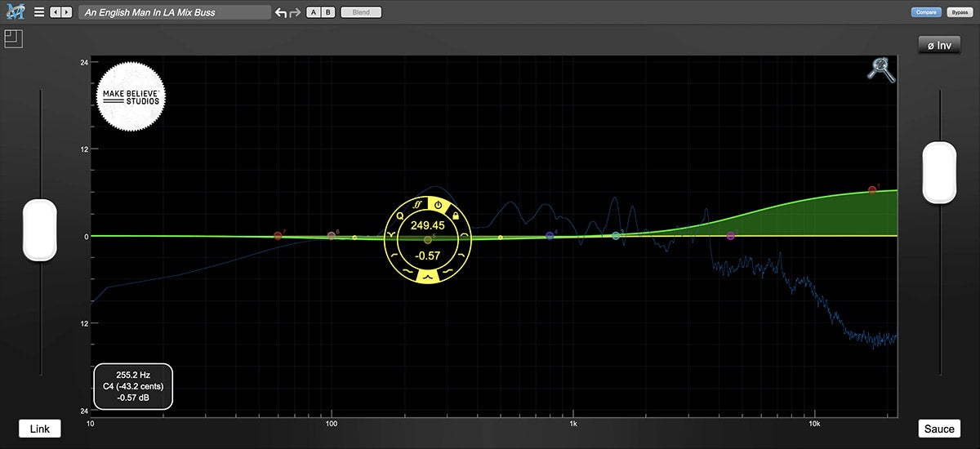Go to next preset with right arrow
This screenshot has width=980, height=449.
(66, 12)
